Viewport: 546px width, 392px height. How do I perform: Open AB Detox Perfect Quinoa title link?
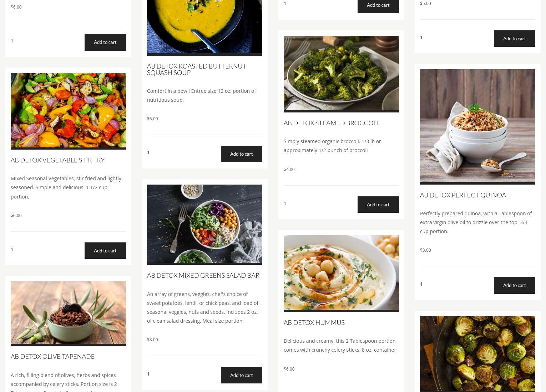click(463, 195)
